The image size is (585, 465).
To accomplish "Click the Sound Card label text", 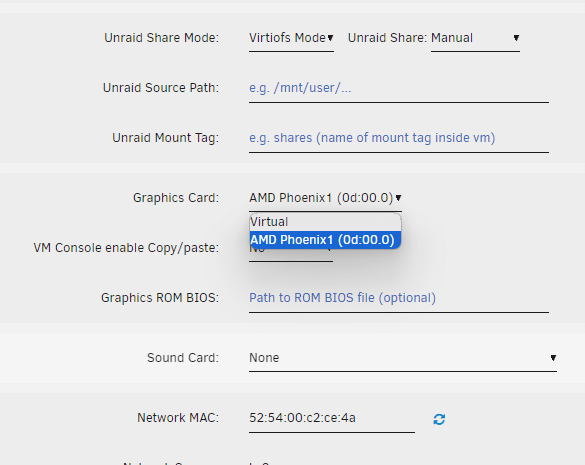I will pos(183,358).
